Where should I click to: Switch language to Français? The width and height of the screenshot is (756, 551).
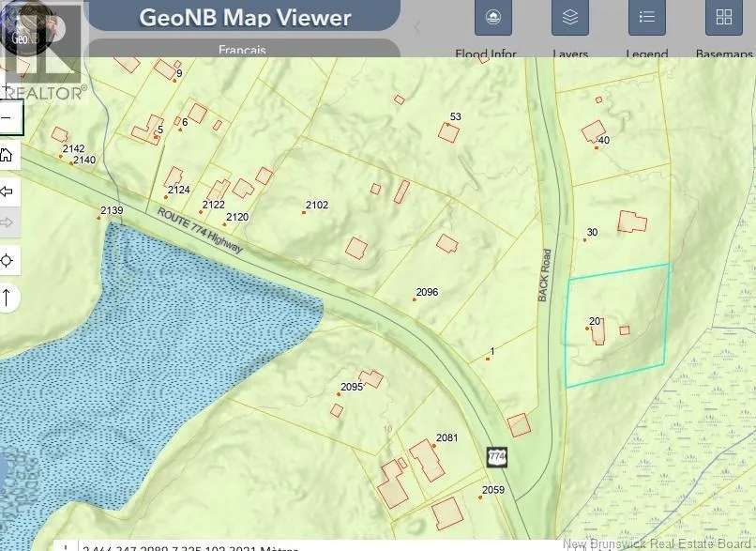pos(241,50)
